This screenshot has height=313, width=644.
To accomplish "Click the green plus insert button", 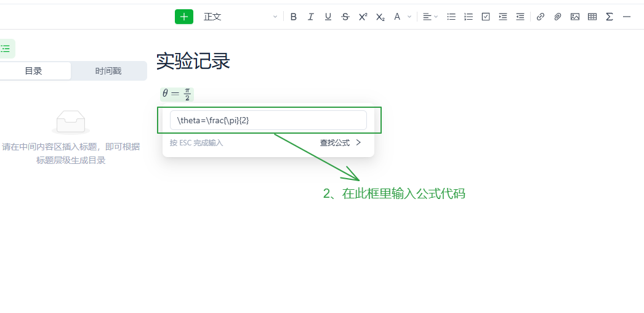I will tap(183, 17).
